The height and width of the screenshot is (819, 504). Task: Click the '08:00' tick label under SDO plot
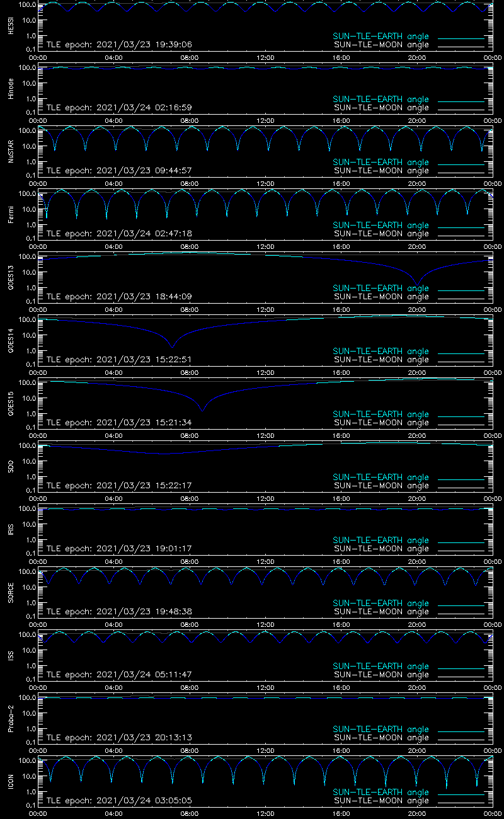pyautogui.click(x=190, y=498)
